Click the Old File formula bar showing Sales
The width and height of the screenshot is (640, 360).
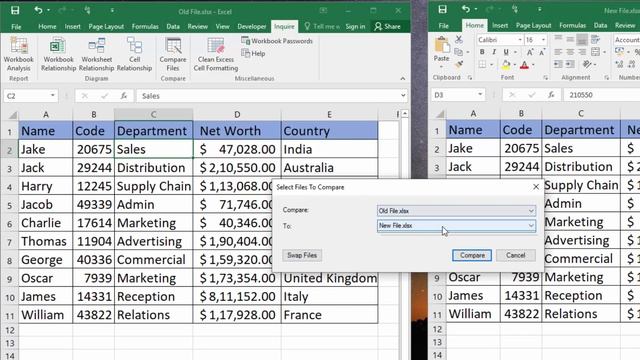tap(268, 96)
